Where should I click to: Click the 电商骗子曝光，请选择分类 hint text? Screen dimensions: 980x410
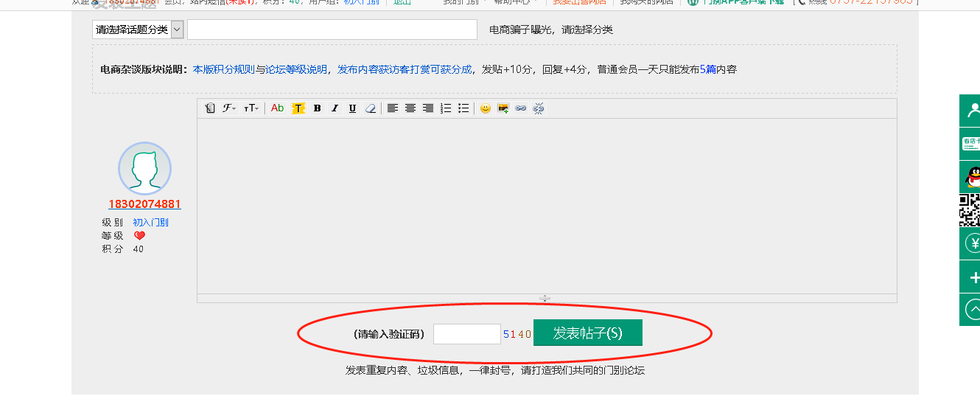click(x=551, y=29)
